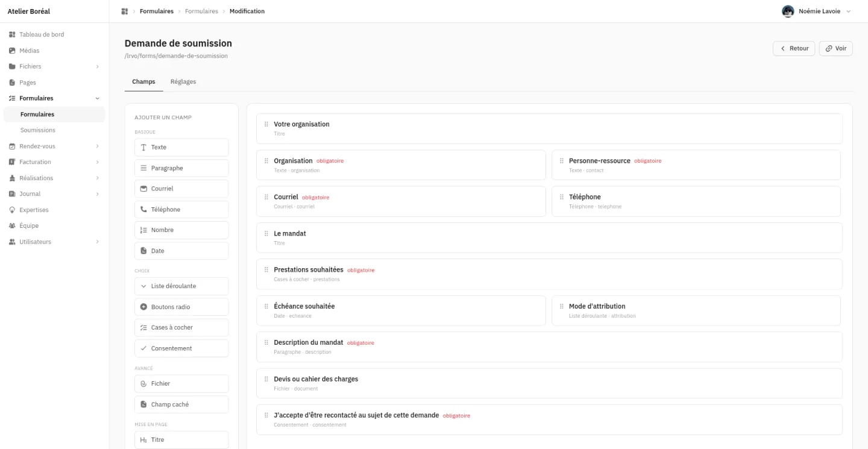Click the dashboard grid icon in breadcrumb
This screenshot has height=449, width=868.
(125, 11)
